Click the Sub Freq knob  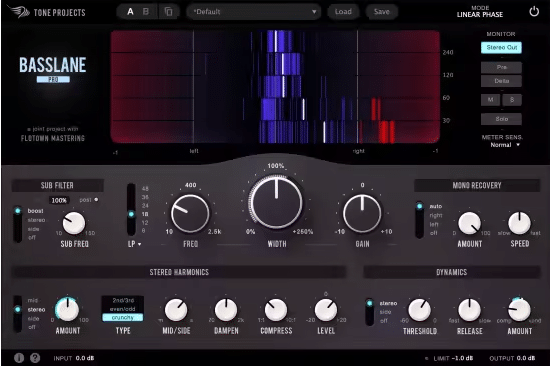point(74,223)
